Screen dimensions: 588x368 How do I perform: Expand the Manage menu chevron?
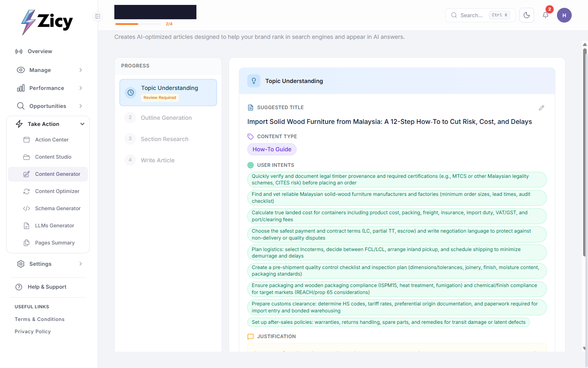pos(80,70)
